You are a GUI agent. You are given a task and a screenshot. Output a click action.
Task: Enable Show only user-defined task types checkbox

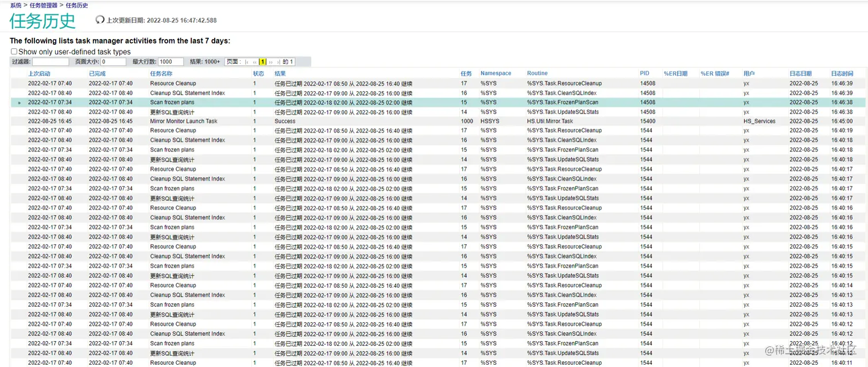pos(14,52)
